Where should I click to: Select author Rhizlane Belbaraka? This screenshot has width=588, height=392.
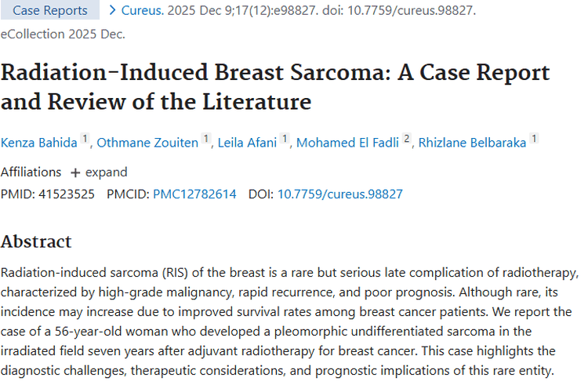point(474,143)
